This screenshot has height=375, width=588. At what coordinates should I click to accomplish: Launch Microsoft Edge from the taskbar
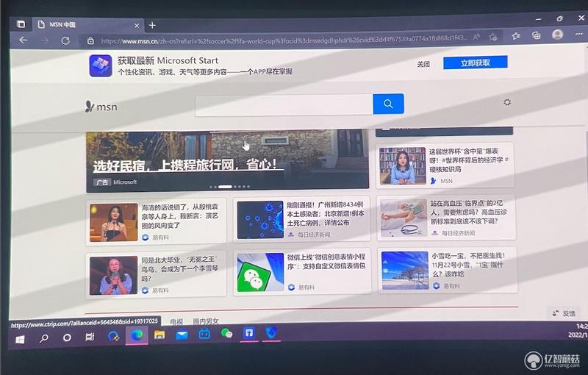(x=137, y=335)
